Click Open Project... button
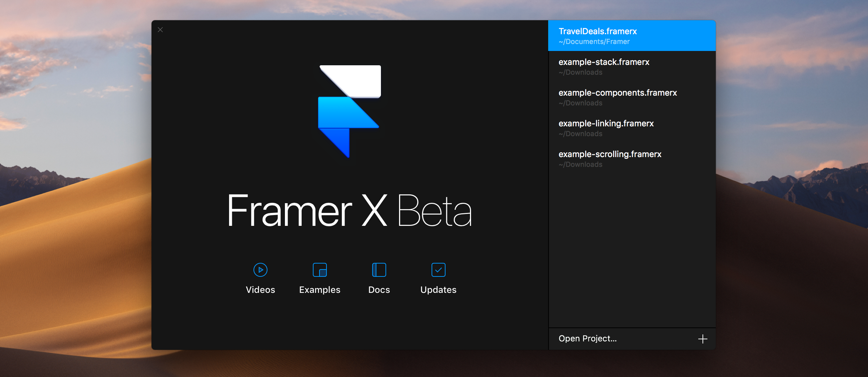Image resolution: width=868 pixels, height=377 pixels. (x=588, y=339)
